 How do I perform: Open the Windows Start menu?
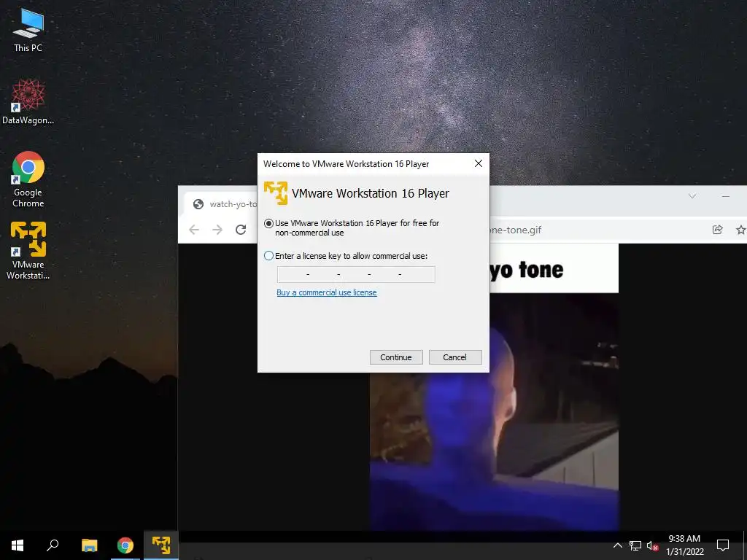pyautogui.click(x=18, y=545)
